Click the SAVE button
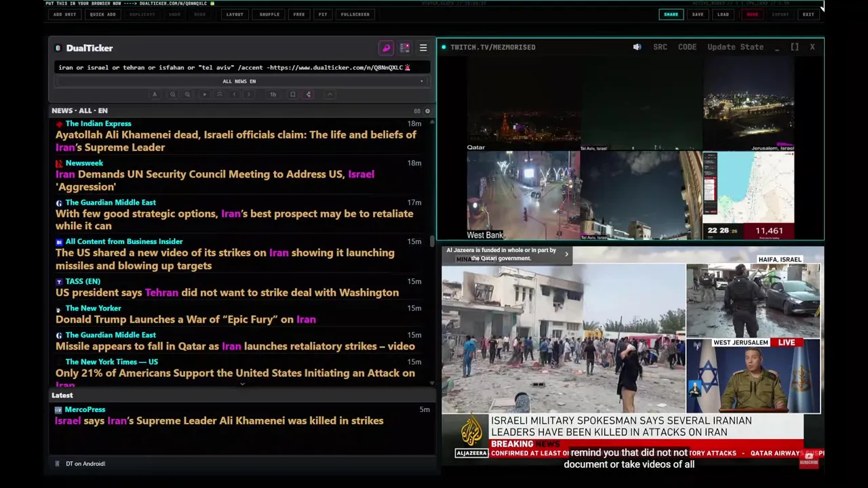The width and height of the screenshot is (868, 488). [x=697, y=14]
